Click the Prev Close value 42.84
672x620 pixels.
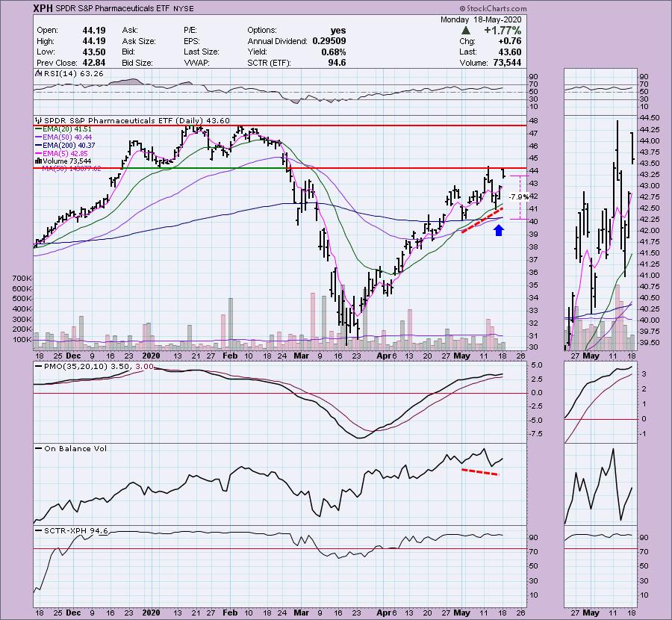(94, 63)
